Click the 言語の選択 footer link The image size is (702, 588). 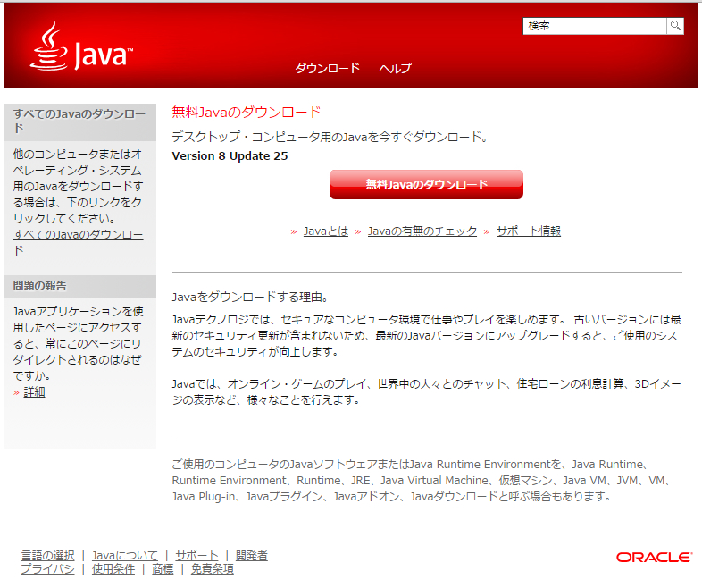(47, 556)
